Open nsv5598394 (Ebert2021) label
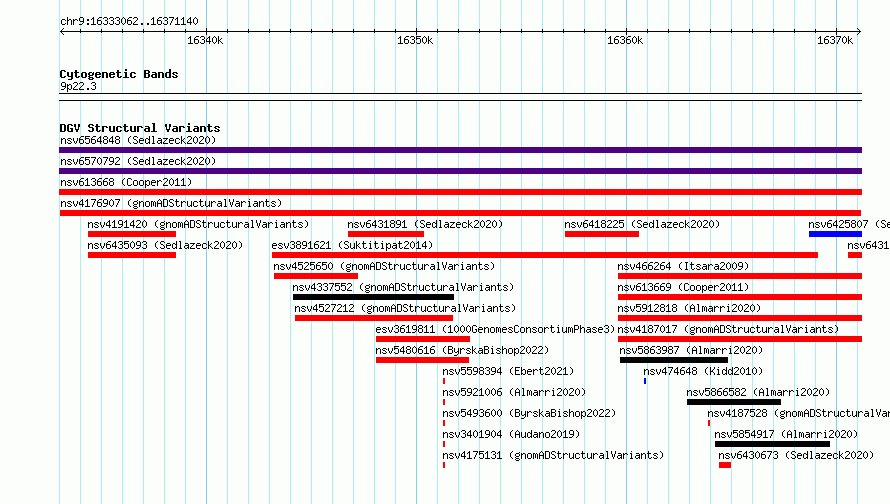The width and height of the screenshot is (890, 504). coord(509,371)
